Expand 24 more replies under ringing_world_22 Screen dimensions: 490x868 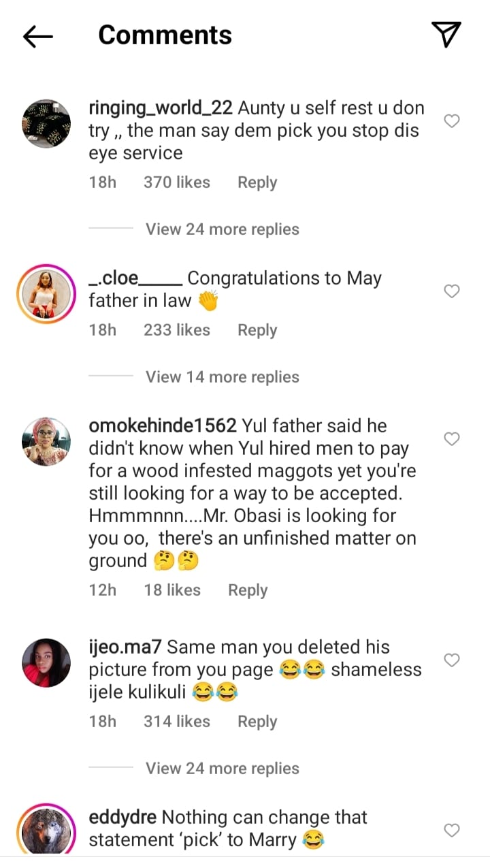(x=222, y=229)
